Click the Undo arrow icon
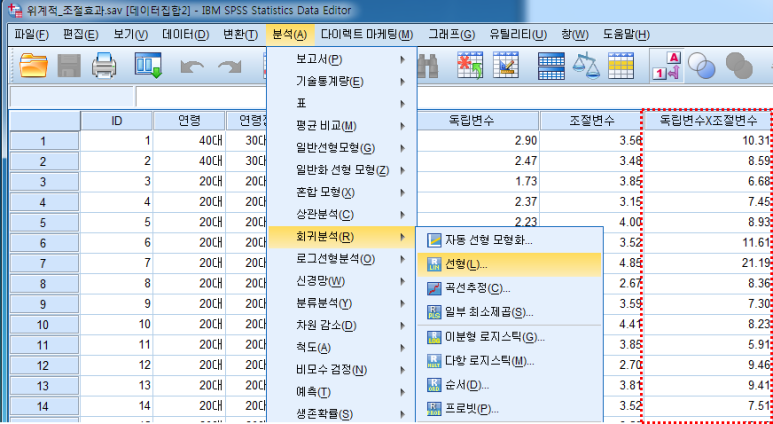Screen dimensions: 773x424 point(193,66)
